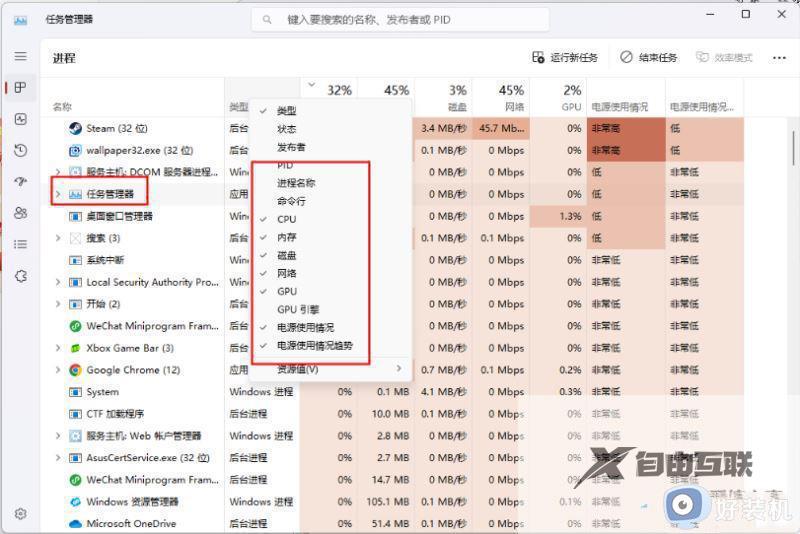Click the 桌面窗口管理器 process icon
Screen dimensions: 800x534
pyautogui.click(x=75, y=216)
